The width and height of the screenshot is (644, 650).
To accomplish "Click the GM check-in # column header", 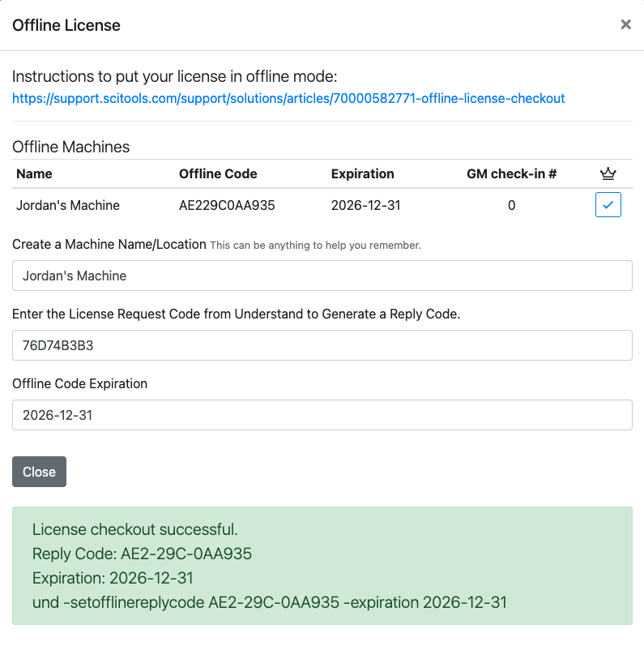I will (511, 173).
